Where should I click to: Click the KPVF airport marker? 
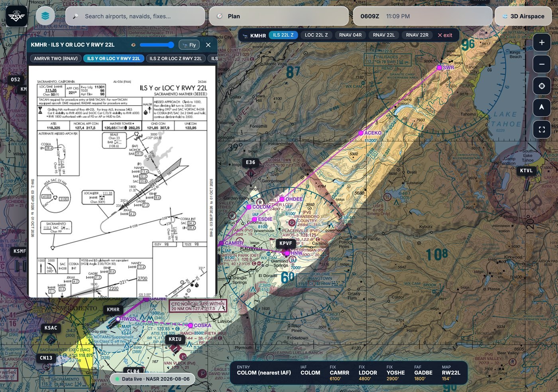[286, 243]
